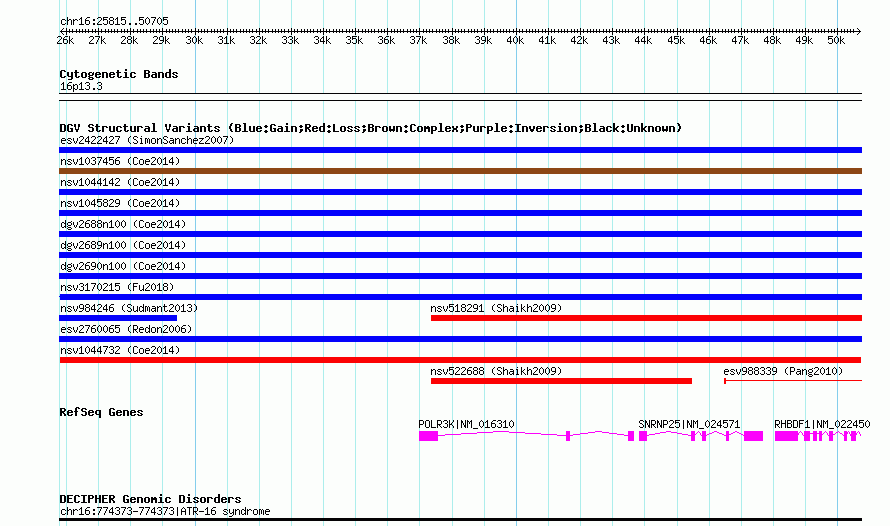Click the nsv1044142 (Coe2014) blue bar
This screenshot has width=890, height=526.
460,192
